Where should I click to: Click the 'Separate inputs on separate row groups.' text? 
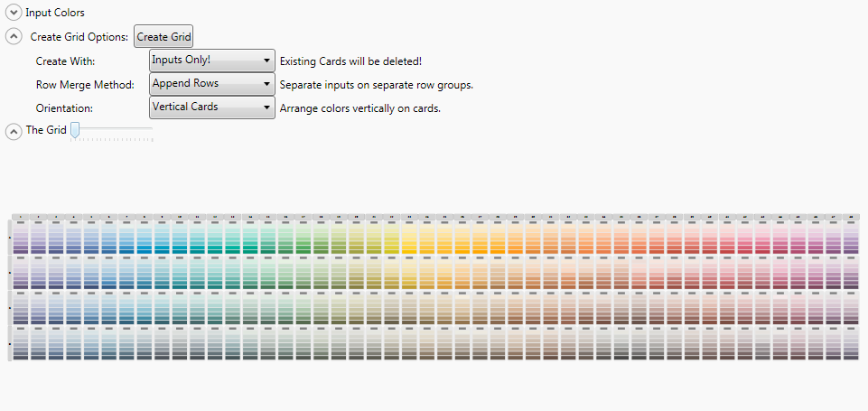coord(377,85)
